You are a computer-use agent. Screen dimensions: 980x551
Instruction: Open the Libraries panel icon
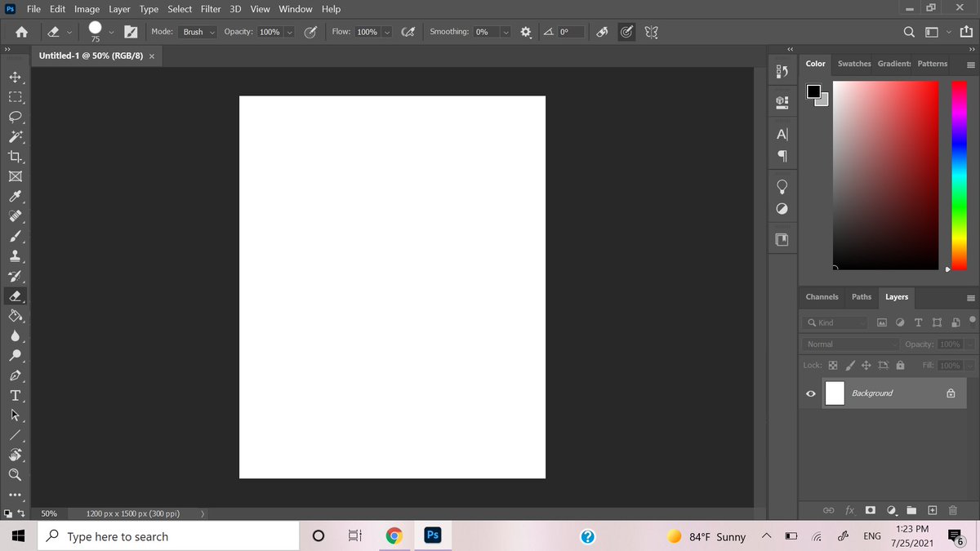pyautogui.click(x=782, y=240)
